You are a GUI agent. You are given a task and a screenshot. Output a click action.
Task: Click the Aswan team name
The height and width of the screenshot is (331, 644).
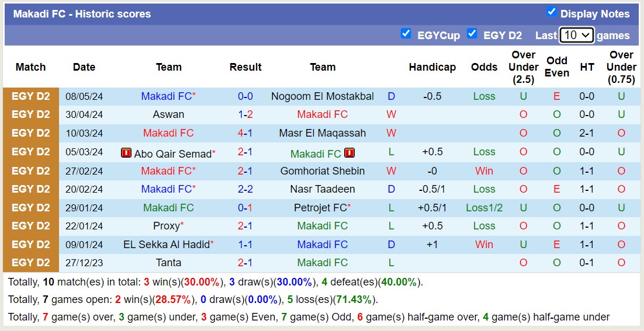click(168, 114)
